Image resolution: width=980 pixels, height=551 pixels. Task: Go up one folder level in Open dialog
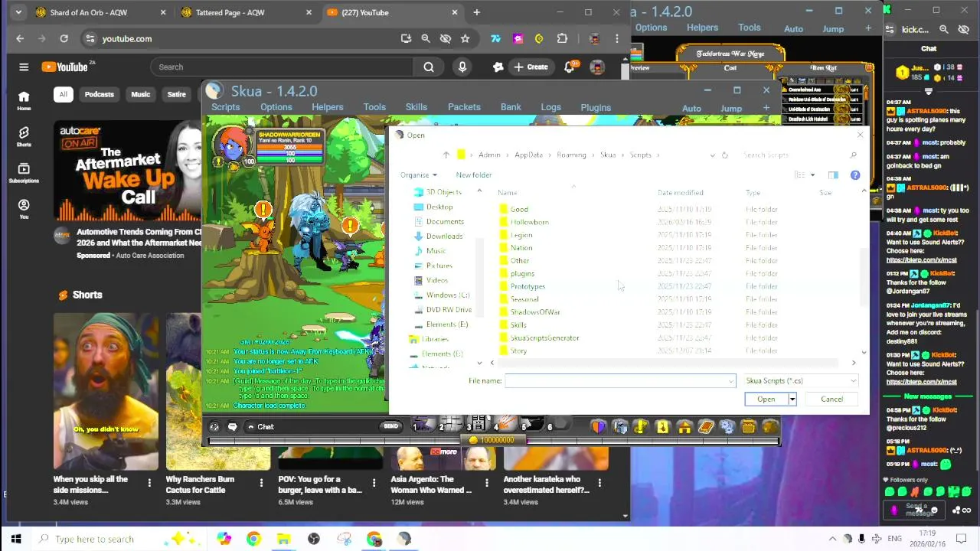point(446,155)
